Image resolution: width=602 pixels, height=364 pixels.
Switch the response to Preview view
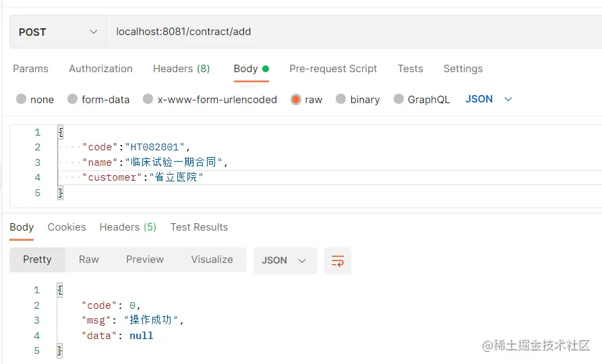145,260
